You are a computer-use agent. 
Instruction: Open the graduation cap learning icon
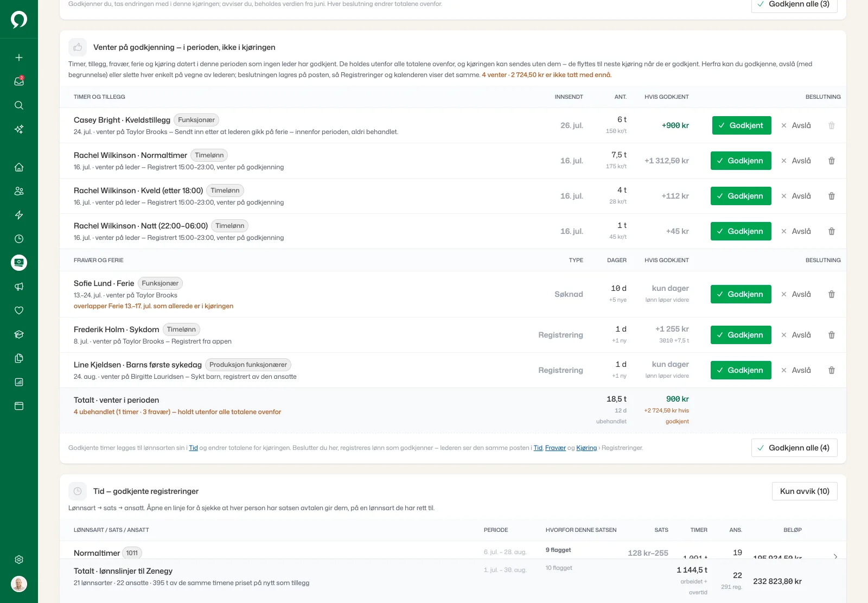coord(19,334)
